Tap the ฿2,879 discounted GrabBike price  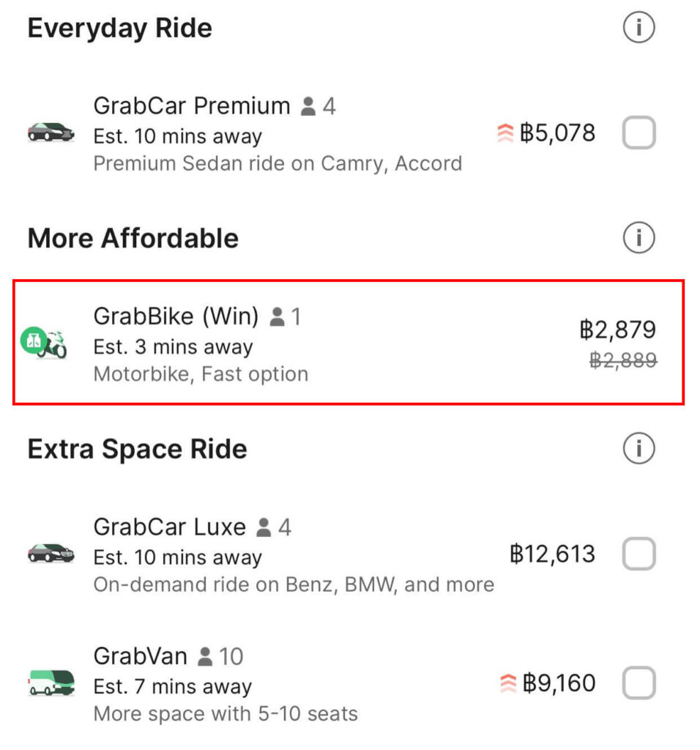pos(617,330)
